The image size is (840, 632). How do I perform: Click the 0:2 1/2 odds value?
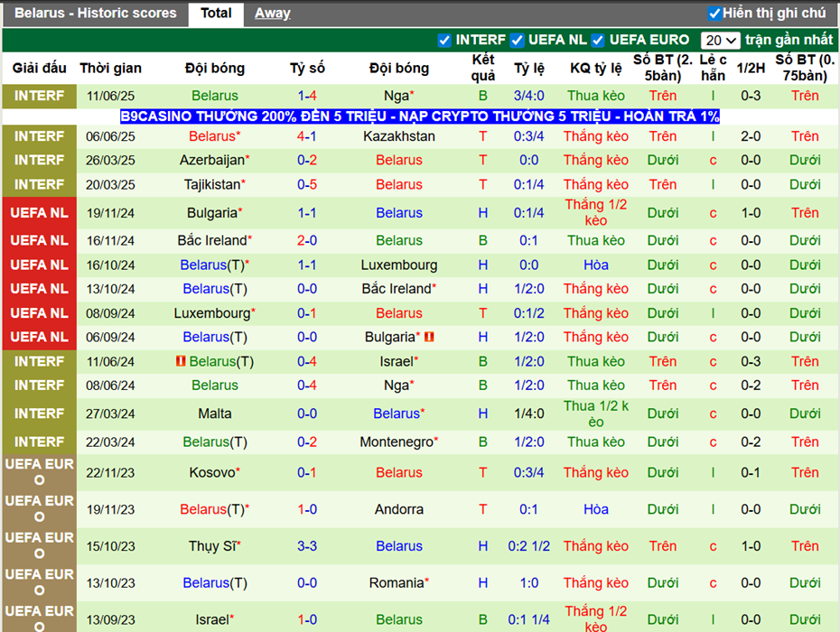pos(528,546)
